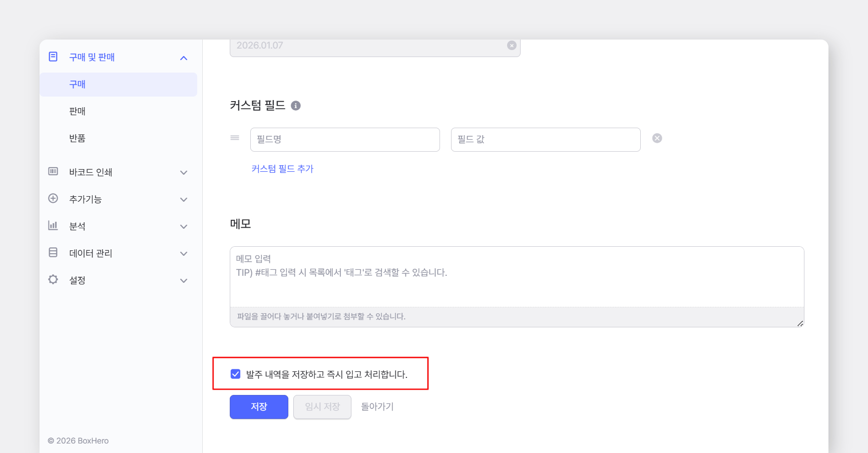Click the bar chart icon for 분석
The width and height of the screenshot is (868, 453).
[x=53, y=226]
